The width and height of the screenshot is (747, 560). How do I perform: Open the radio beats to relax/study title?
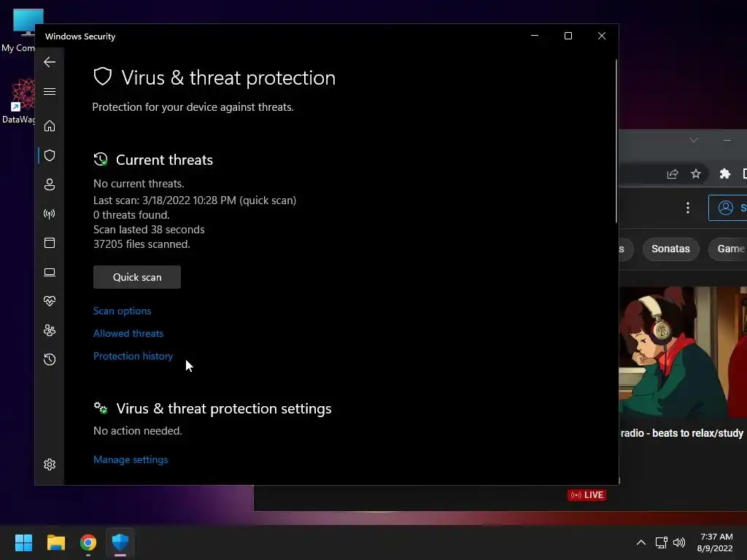click(x=682, y=433)
